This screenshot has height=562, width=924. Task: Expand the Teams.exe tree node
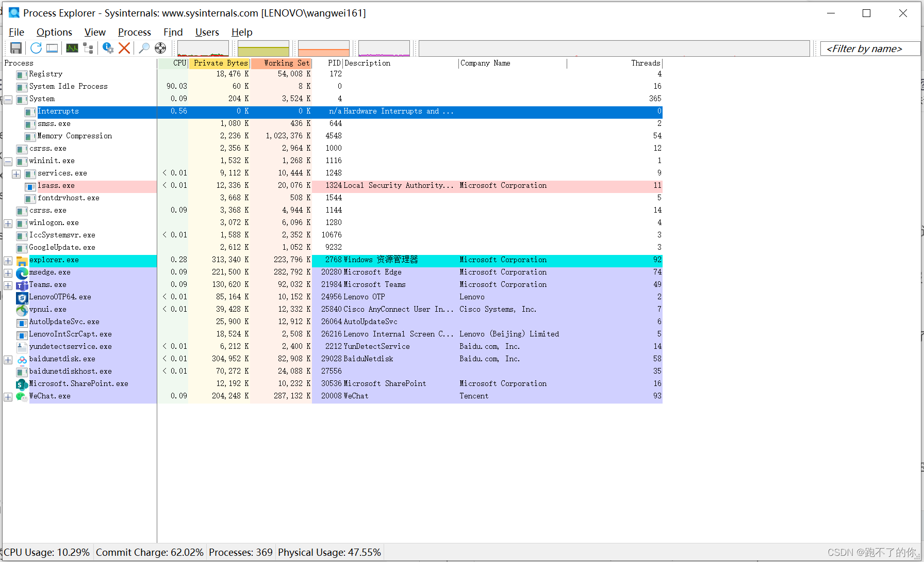point(8,285)
